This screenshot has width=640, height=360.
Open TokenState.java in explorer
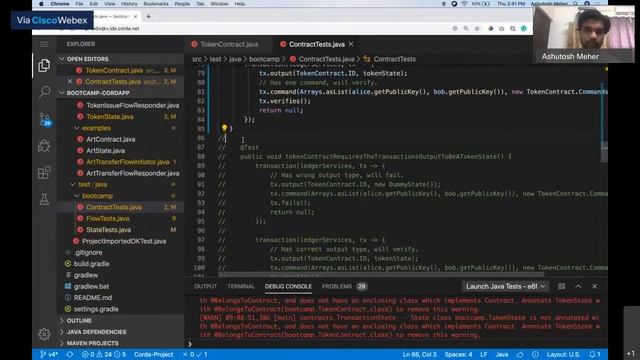click(x=109, y=117)
